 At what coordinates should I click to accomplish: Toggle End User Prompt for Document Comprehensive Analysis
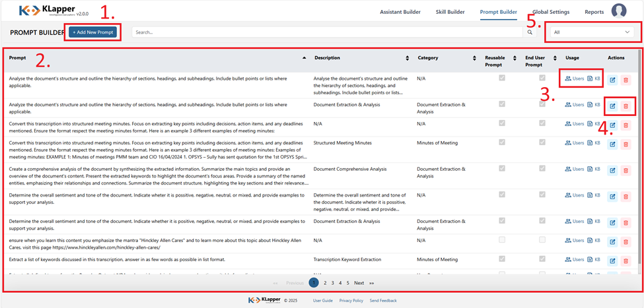click(542, 168)
